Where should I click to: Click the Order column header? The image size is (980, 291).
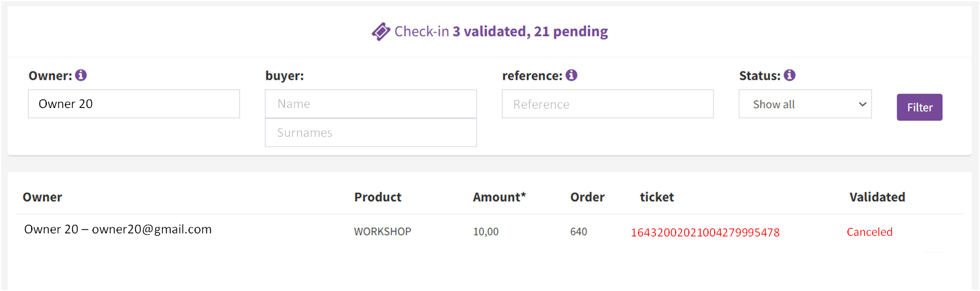[x=588, y=197]
